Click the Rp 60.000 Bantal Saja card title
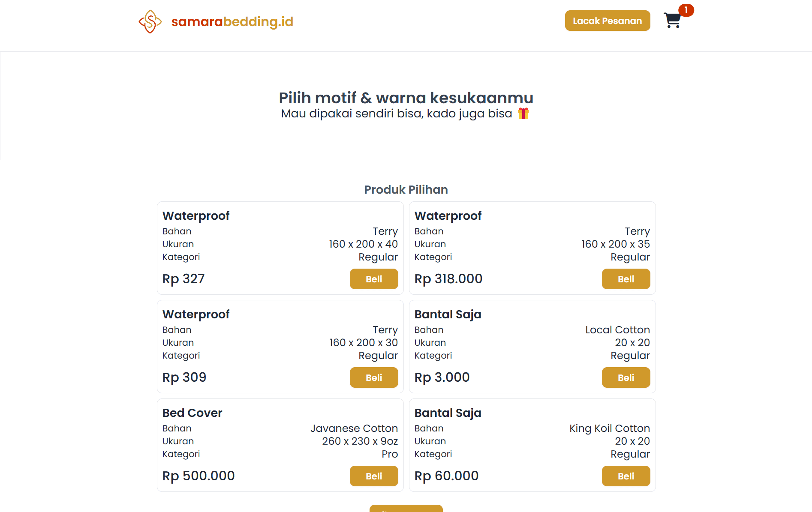This screenshot has width=812, height=512. 448,413
